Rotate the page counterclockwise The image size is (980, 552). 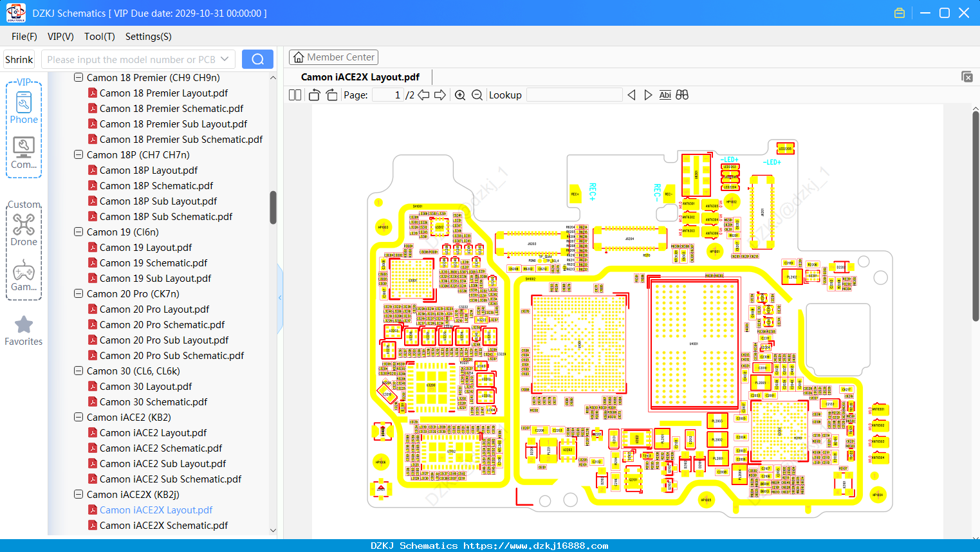314,95
